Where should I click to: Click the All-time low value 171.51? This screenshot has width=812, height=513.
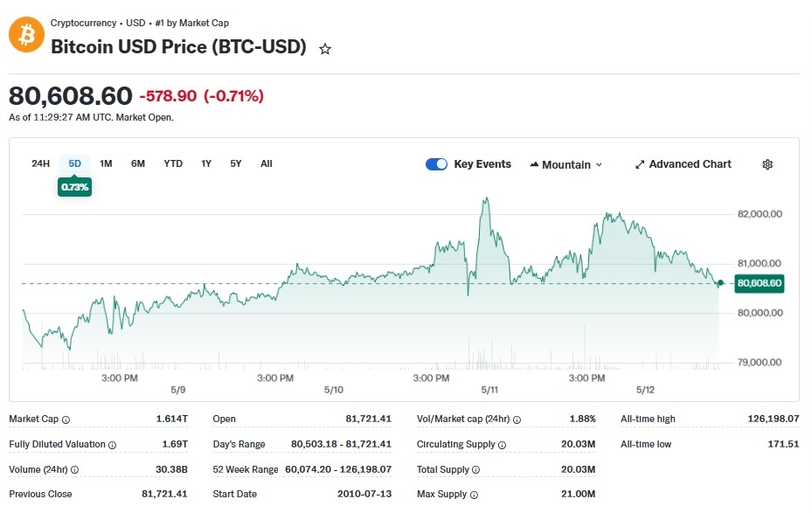(x=783, y=444)
